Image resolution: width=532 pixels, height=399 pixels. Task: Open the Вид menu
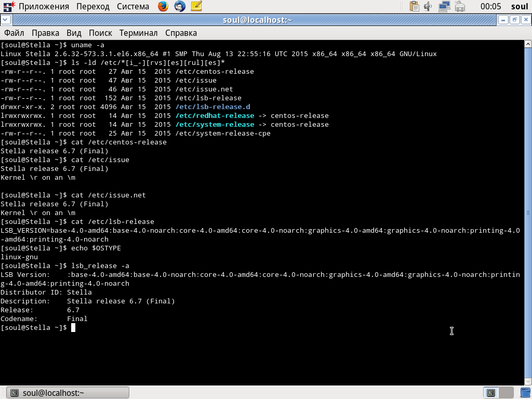point(74,33)
